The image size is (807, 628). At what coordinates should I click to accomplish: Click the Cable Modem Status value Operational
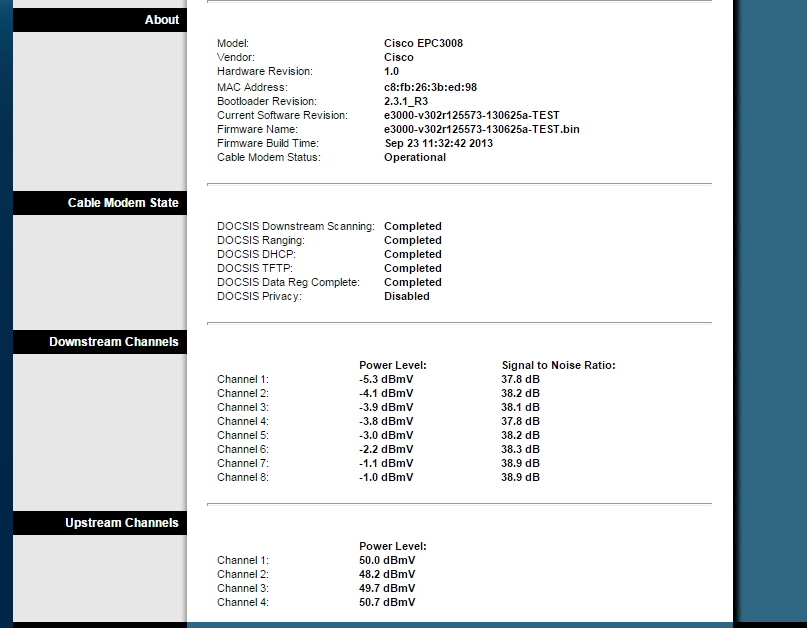tap(415, 158)
